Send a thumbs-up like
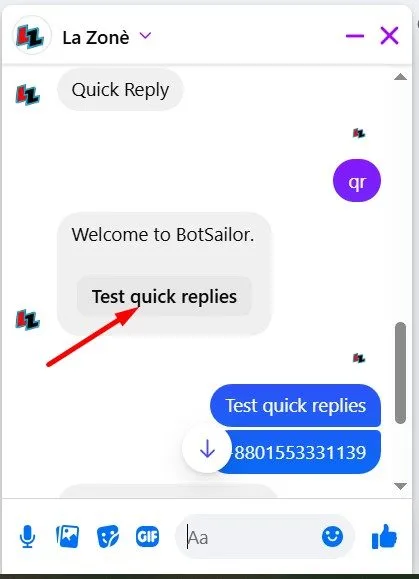Image resolution: width=419 pixels, height=579 pixels. [x=384, y=536]
